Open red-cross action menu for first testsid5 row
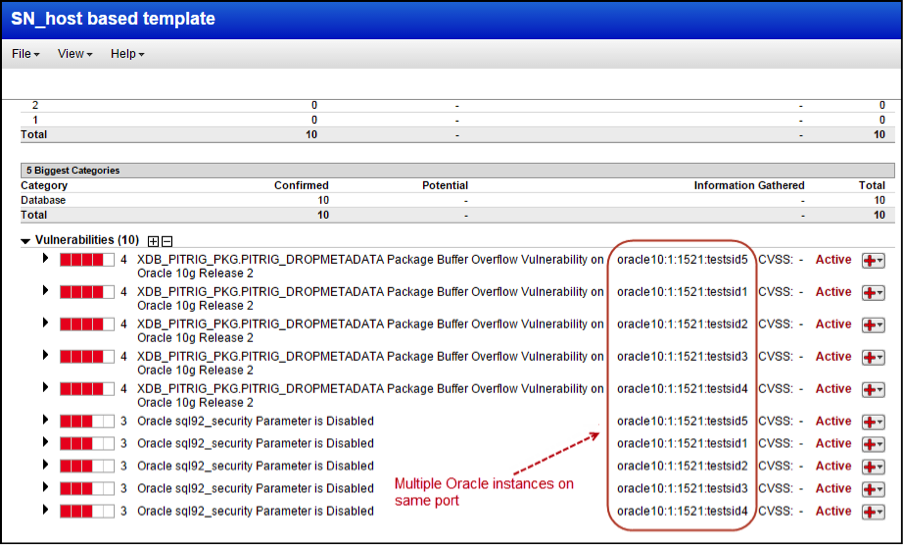Viewport: 903px width, 545px height. click(x=872, y=261)
